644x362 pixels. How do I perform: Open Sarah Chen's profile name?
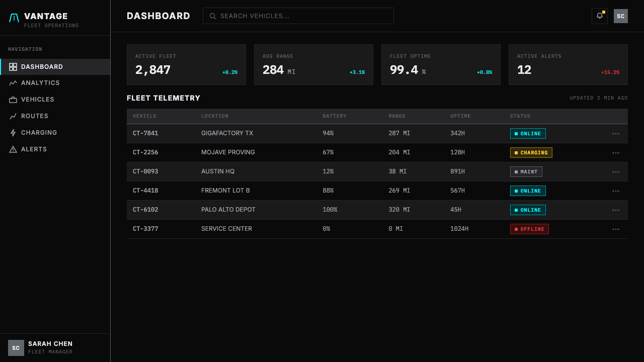point(50,344)
